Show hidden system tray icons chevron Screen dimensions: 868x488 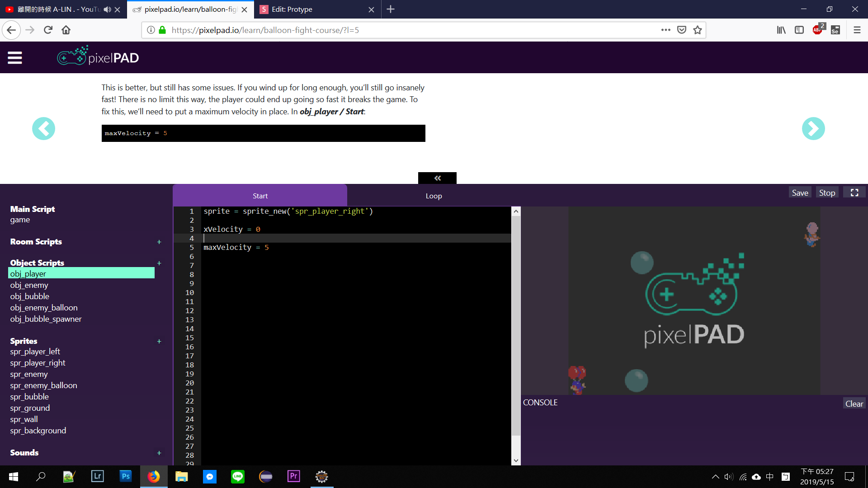pos(715,477)
